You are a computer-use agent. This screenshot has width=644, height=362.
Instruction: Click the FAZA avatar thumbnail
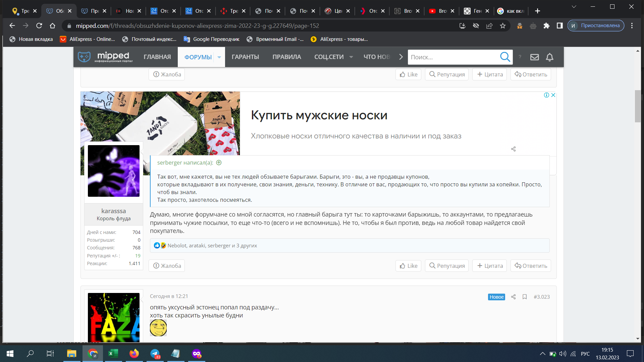click(114, 317)
